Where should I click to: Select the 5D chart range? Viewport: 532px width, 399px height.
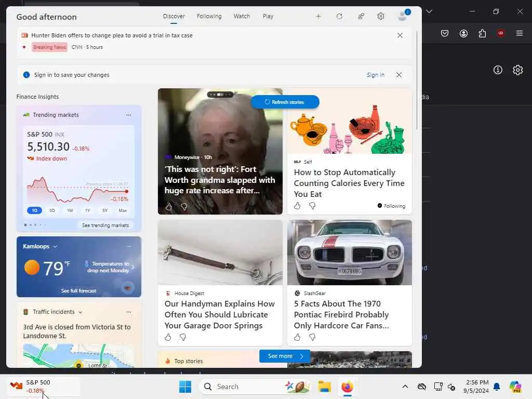click(52, 210)
